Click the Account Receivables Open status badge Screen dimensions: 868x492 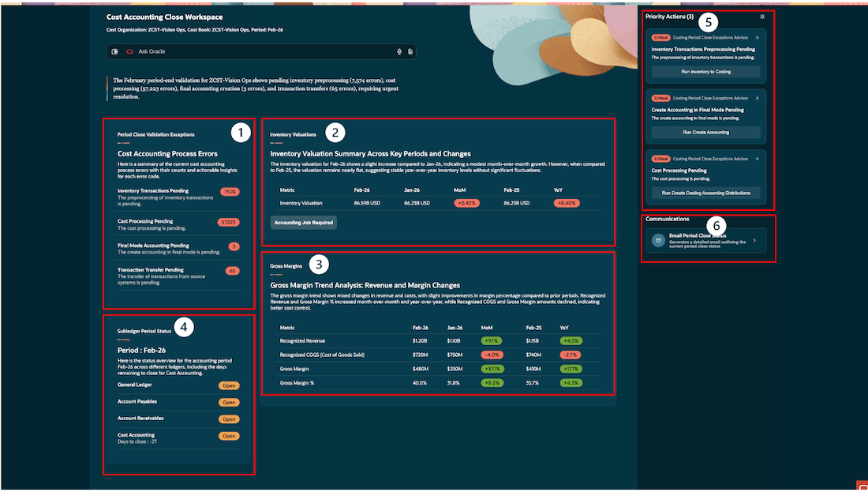[229, 419]
